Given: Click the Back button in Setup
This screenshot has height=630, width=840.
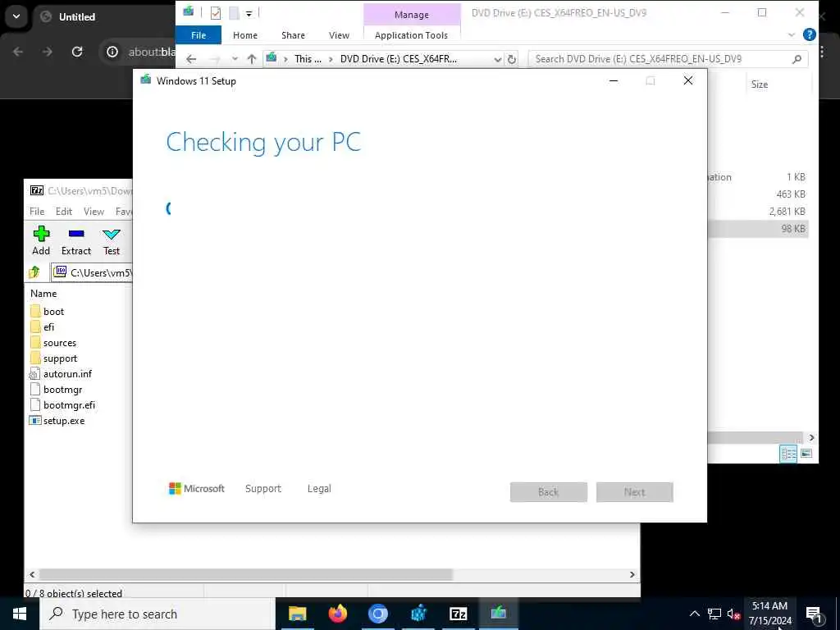Looking at the screenshot, I should click(x=549, y=492).
